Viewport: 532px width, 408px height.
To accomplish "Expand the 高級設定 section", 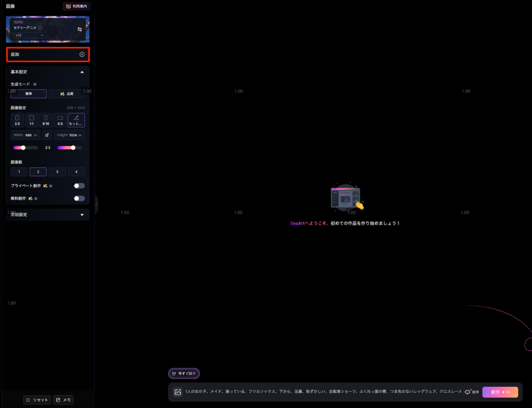I will point(82,215).
